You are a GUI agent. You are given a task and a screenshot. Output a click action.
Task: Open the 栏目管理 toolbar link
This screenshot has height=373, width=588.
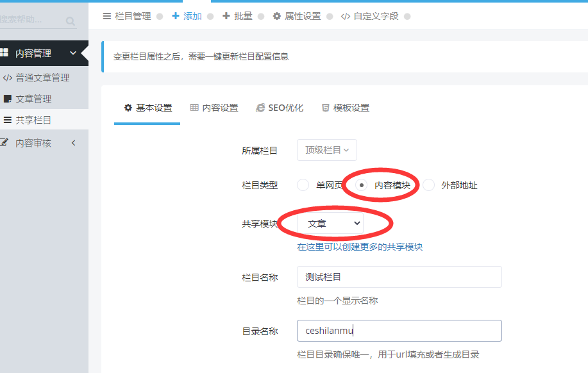(x=133, y=16)
